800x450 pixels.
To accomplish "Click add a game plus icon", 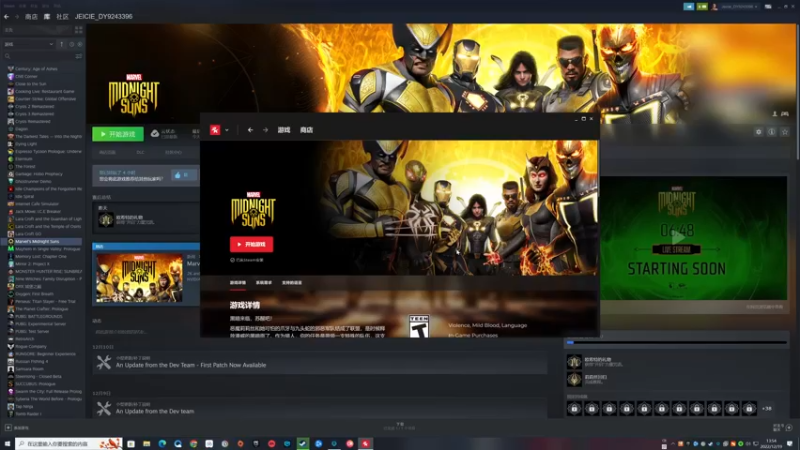I will pyautogui.click(x=8, y=428).
